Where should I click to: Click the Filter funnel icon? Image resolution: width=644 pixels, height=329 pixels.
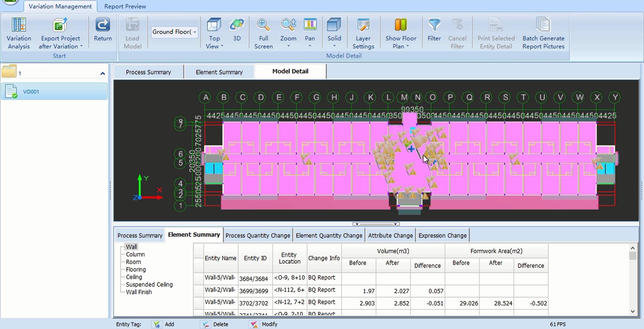[434, 25]
